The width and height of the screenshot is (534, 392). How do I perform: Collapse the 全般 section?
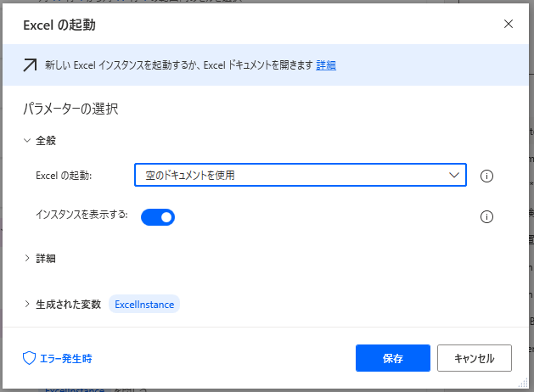[x=27, y=140]
